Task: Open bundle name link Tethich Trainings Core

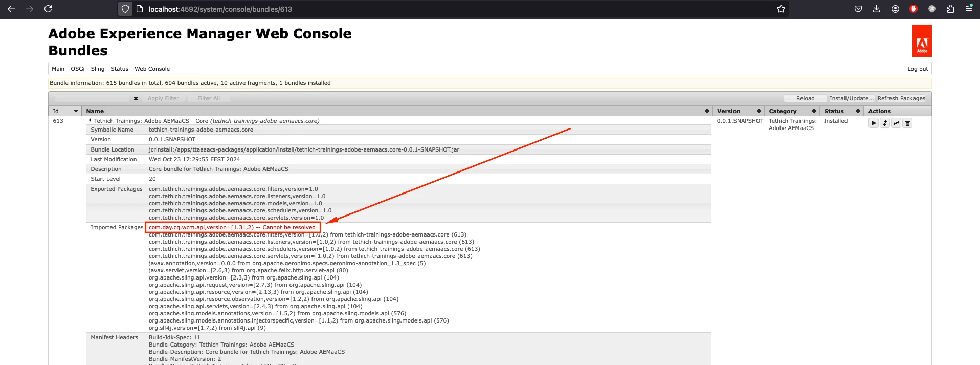Action: (x=207, y=121)
